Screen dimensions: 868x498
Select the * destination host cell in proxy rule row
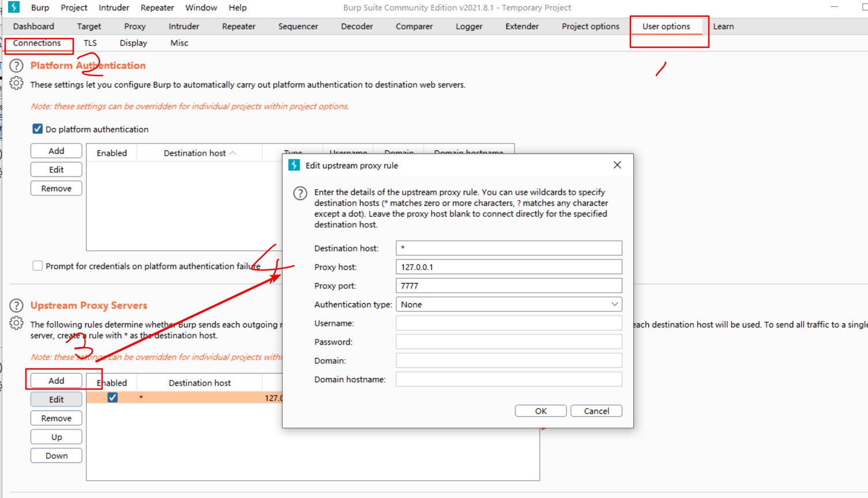coord(200,398)
